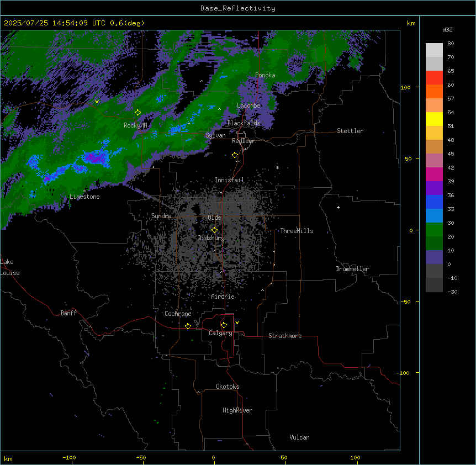Click the HighRiver city label

pyautogui.click(x=237, y=410)
